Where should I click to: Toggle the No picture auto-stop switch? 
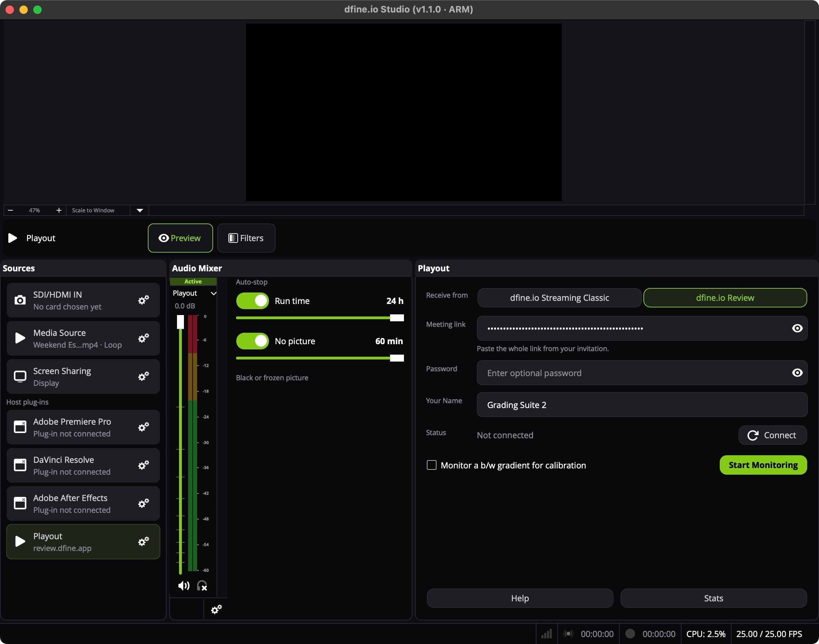252,341
